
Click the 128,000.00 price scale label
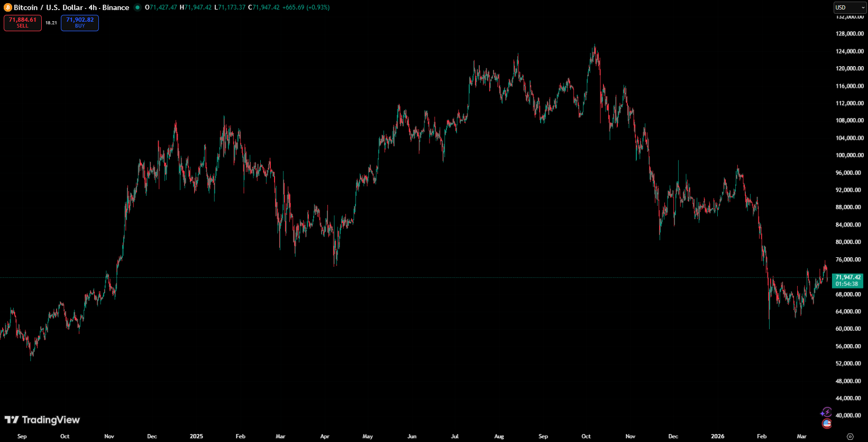(x=849, y=33)
